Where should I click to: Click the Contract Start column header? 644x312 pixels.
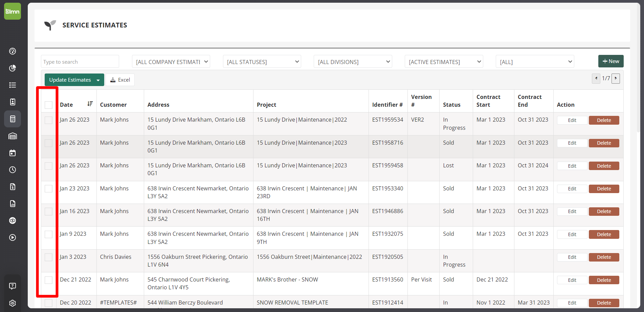tap(488, 101)
